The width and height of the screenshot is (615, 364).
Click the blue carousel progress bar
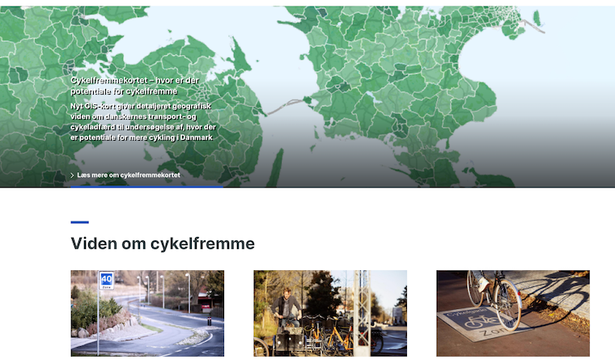(146, 187)
